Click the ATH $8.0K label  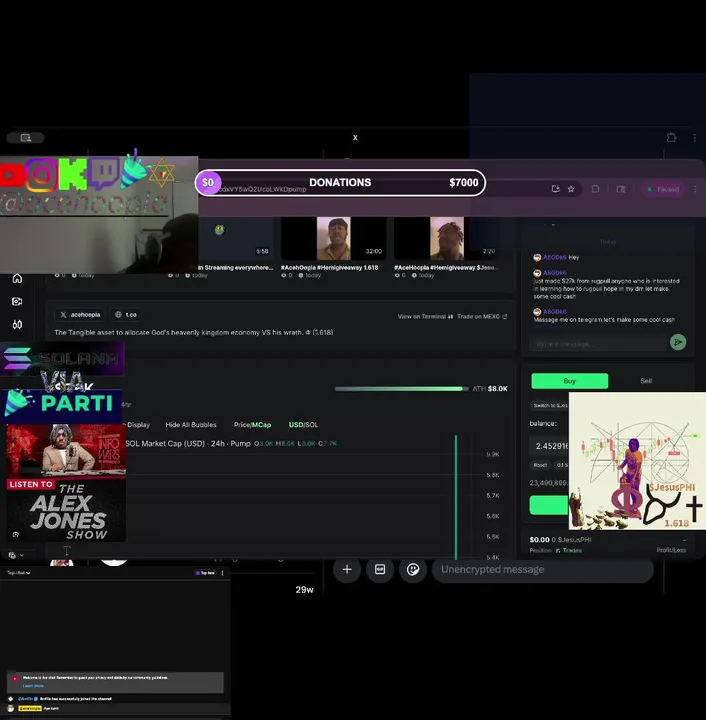point(490,389)
